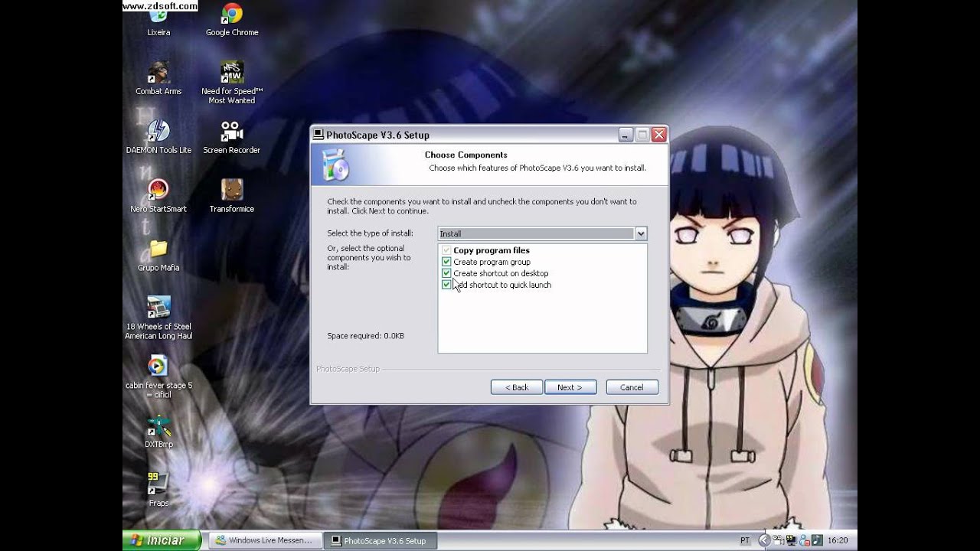Select 18 Wheels of Steel shortcut
This screenshot has height=551, width=980.
coord(158,318)
